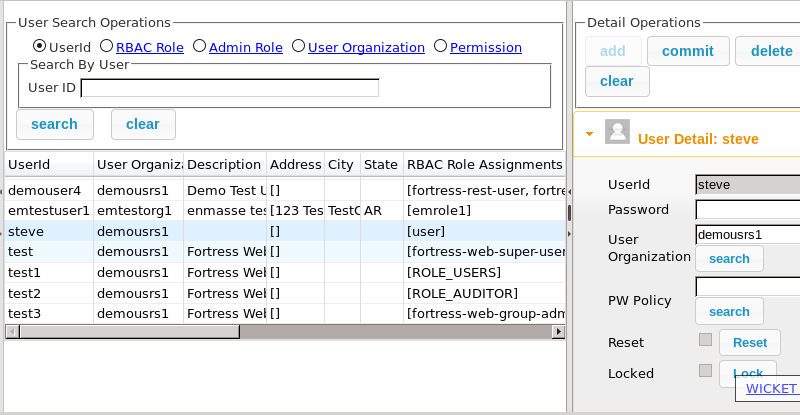Select the Admin Role radio option
The image size is (800, 415).
click(199, 46)
